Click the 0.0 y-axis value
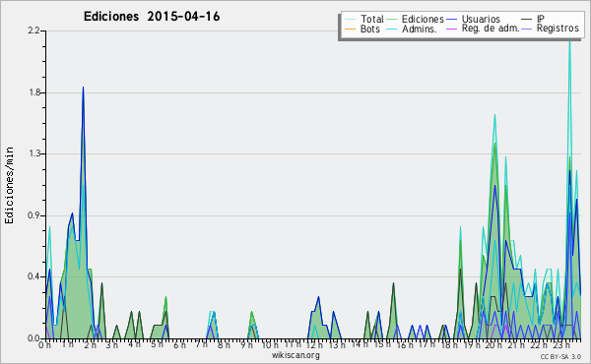Screen dimensions: 591x364 pyautogui.click(x=33, y=338)
